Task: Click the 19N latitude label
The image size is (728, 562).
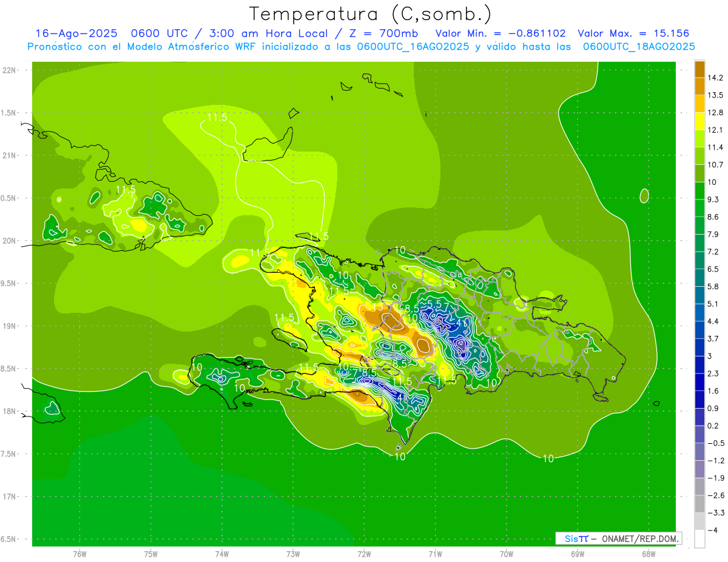Action: 10,326
